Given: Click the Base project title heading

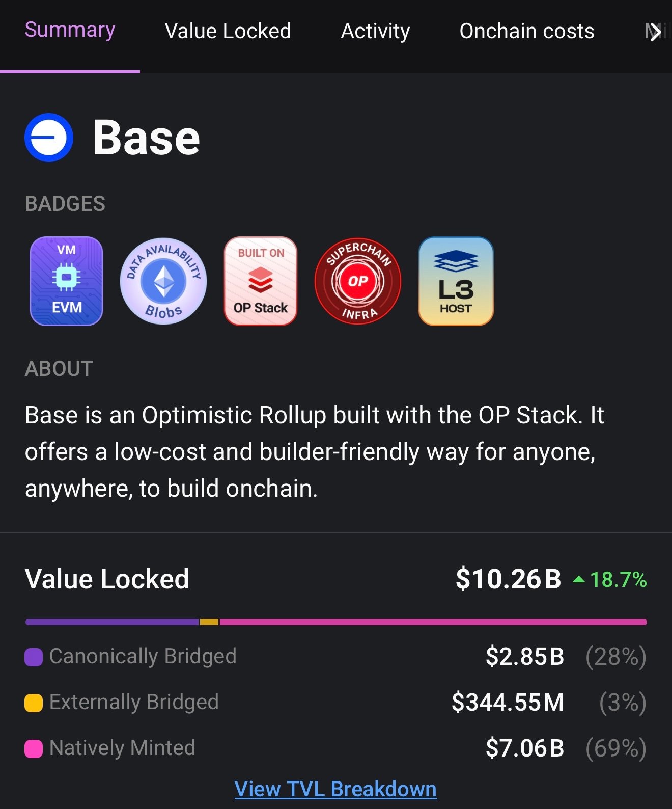Looking at the screenshot, I should 146,138.
